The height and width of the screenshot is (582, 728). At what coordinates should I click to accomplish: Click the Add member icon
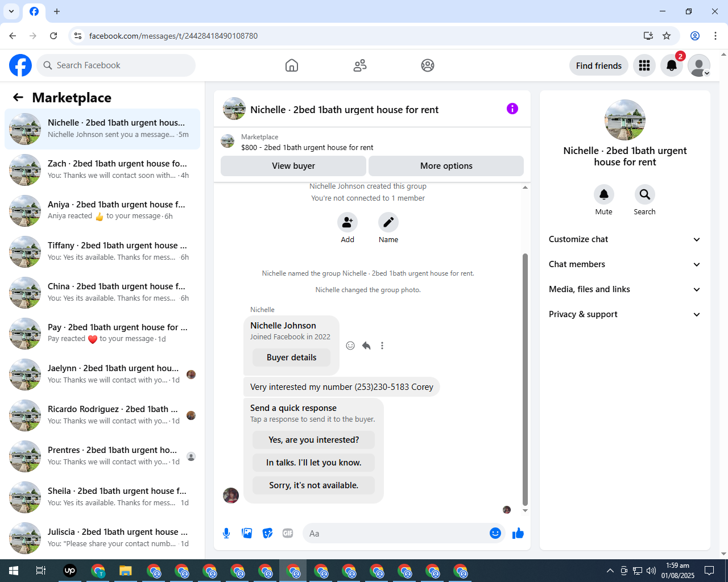(348, 222)
